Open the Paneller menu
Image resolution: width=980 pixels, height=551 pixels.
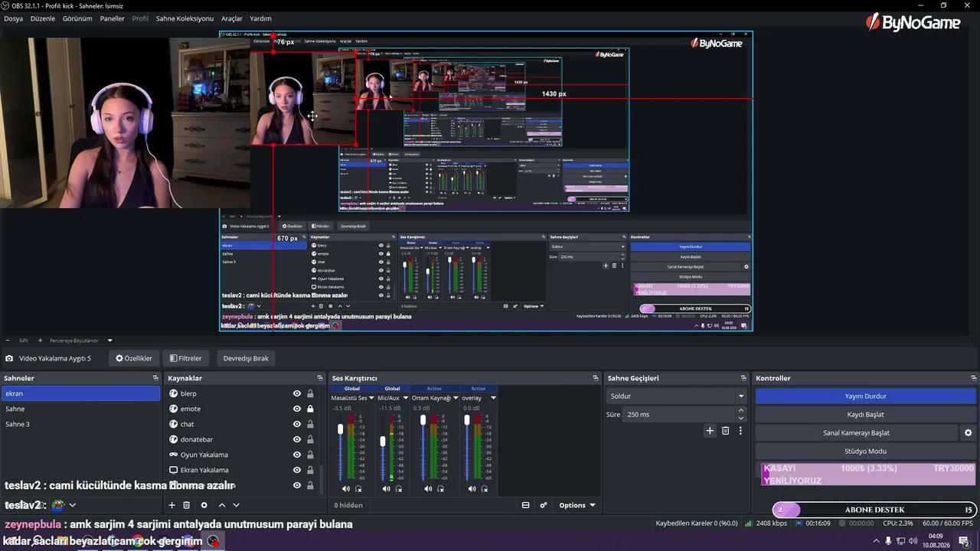(112, 18)
